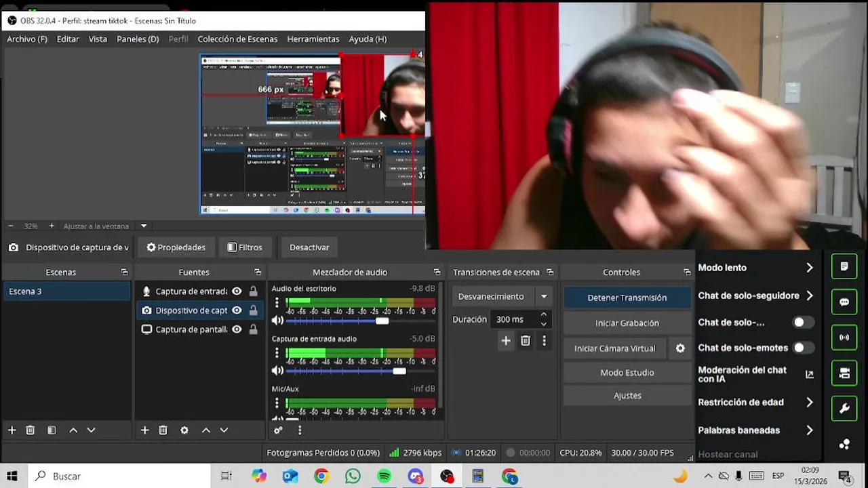
Task: Toggle visibility of Captura de entrada source
Action: click(x=237, y=291)
